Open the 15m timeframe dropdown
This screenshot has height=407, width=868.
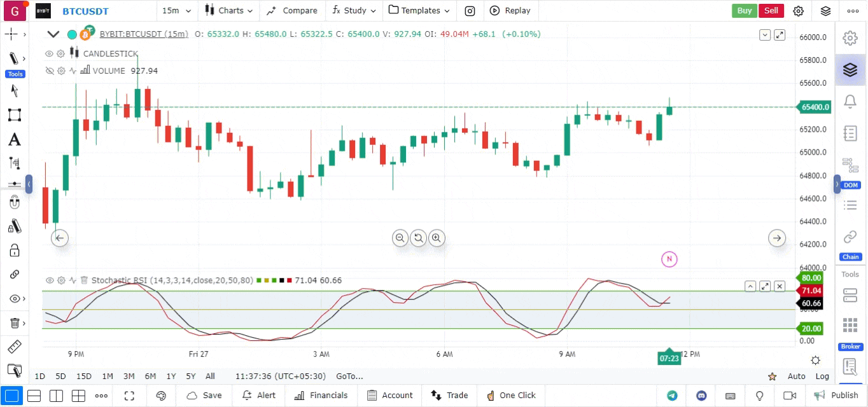pos(175,11)
